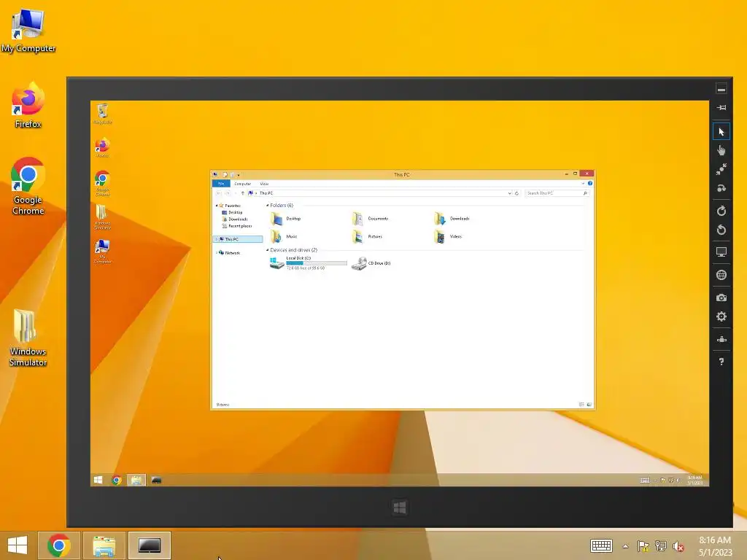The height and width of the screenshot is (560, 747).
Task: Open quick access toolbar dropdown in title bar
Action: [x=239, y=175]
